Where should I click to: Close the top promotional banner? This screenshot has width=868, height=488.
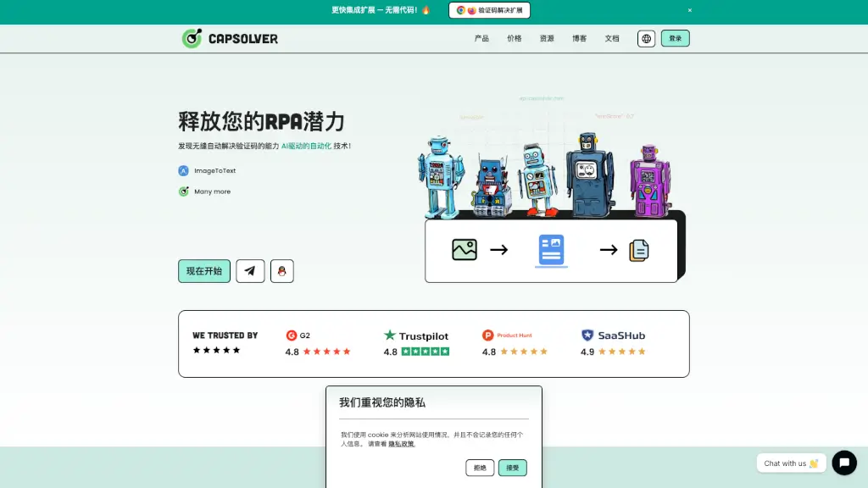point(689,10)
